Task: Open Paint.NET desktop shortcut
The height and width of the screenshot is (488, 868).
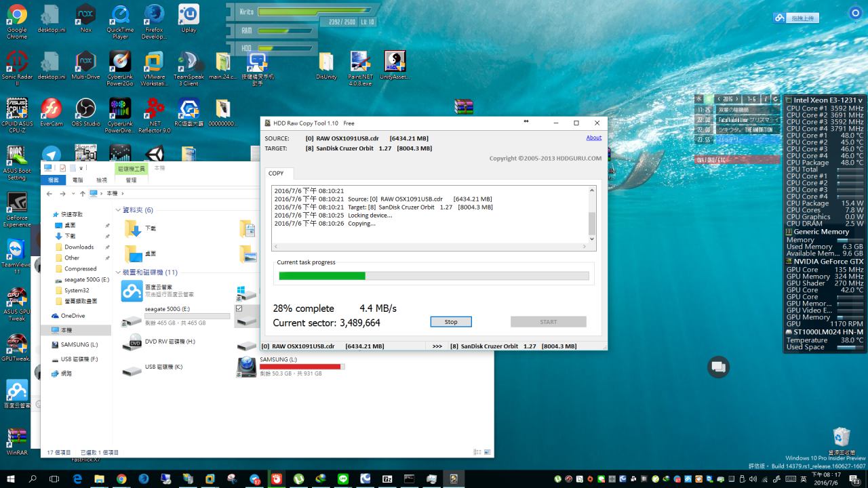Action: (x=360, y=62)
